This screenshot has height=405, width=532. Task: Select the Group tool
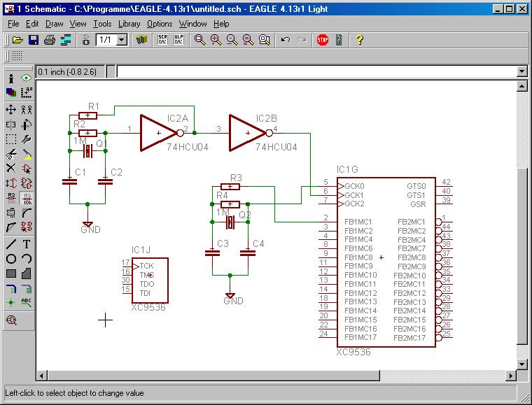click(x=11, y=139)
